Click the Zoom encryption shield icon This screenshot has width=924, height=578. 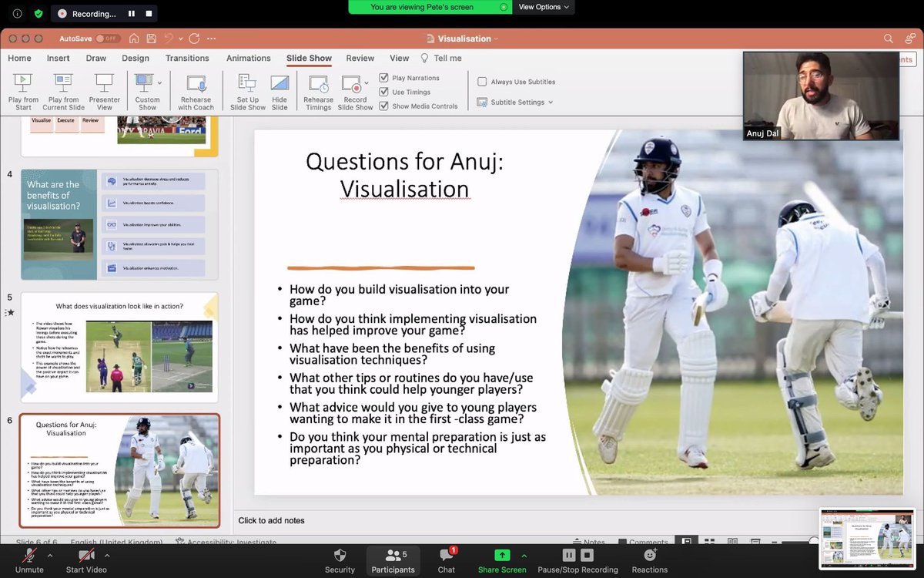[38, 13]
